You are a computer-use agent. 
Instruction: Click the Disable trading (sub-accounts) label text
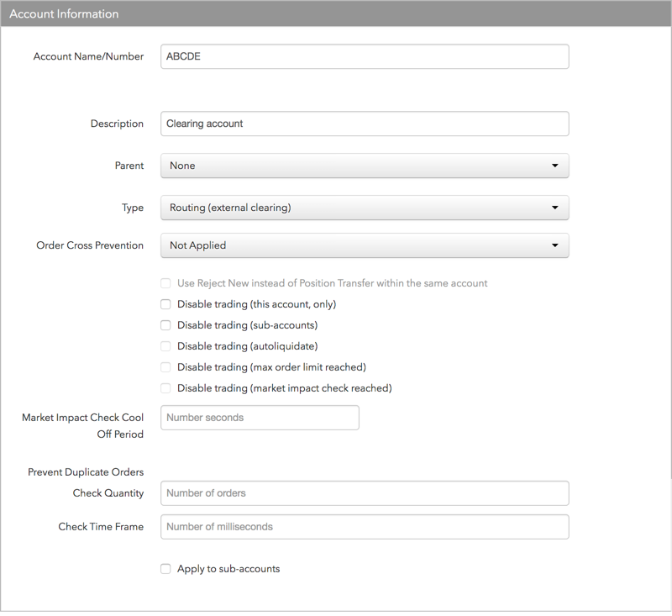click(247, 325)
